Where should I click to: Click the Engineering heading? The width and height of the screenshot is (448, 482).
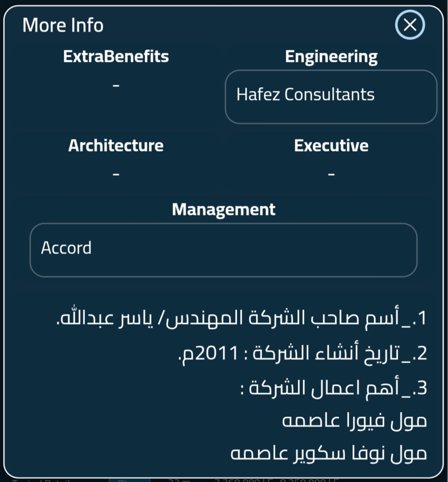coord(331,57)
